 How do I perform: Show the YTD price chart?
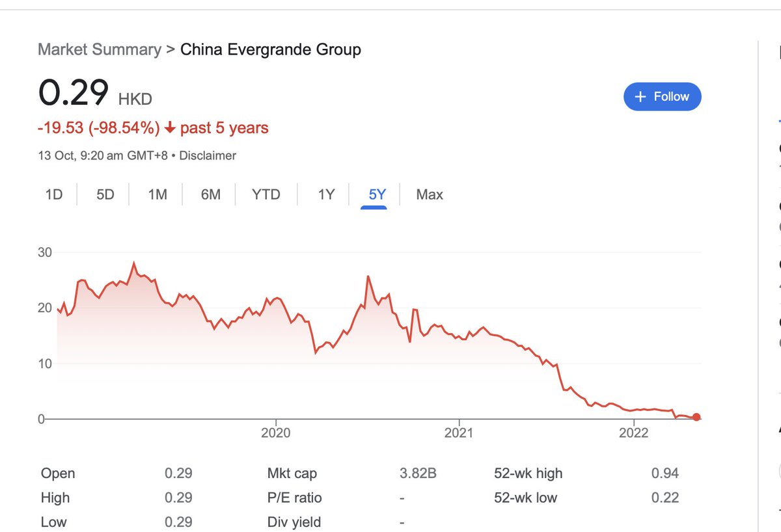coord(266,194)
